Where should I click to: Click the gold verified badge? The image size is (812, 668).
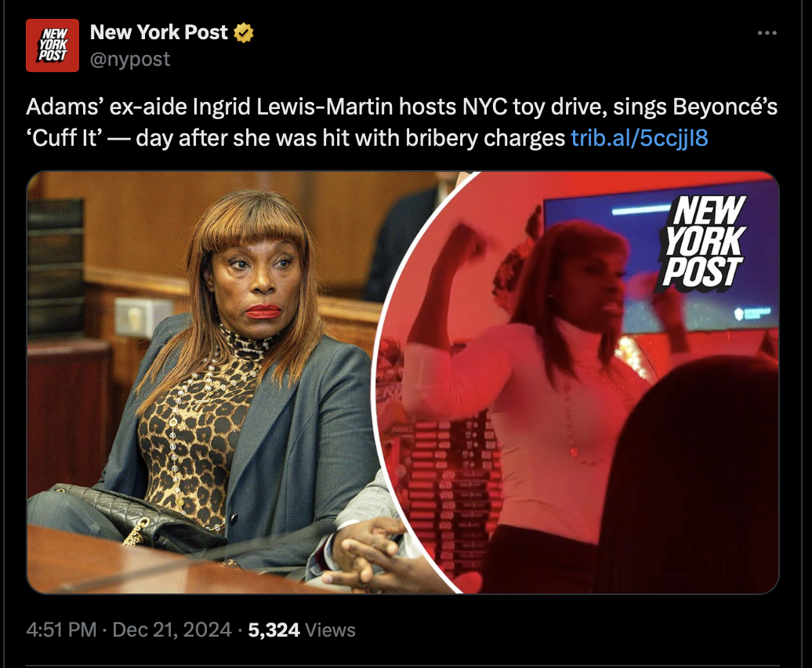(x=244, y=33)
